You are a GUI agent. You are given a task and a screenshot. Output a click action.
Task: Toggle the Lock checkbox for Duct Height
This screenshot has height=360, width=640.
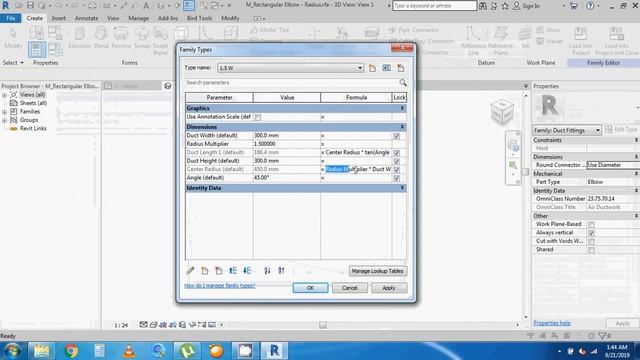point(397,161)
